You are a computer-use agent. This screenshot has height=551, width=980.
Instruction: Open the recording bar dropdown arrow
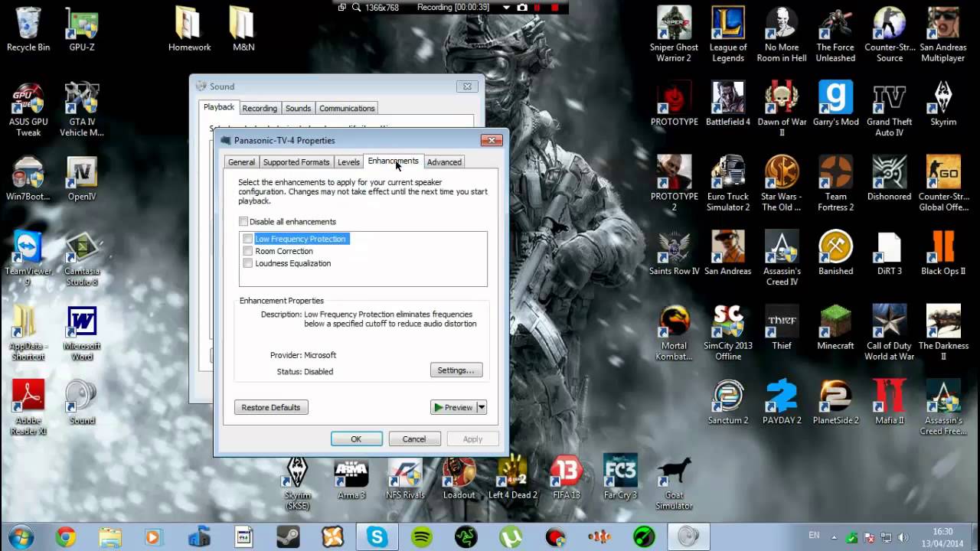[x=506, y=7]
